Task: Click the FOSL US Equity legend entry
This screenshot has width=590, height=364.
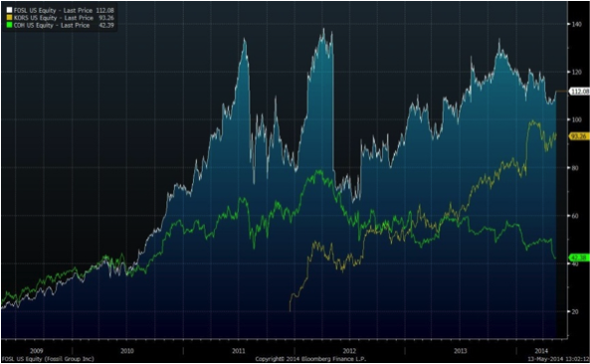Action: [x=64, y=10]
